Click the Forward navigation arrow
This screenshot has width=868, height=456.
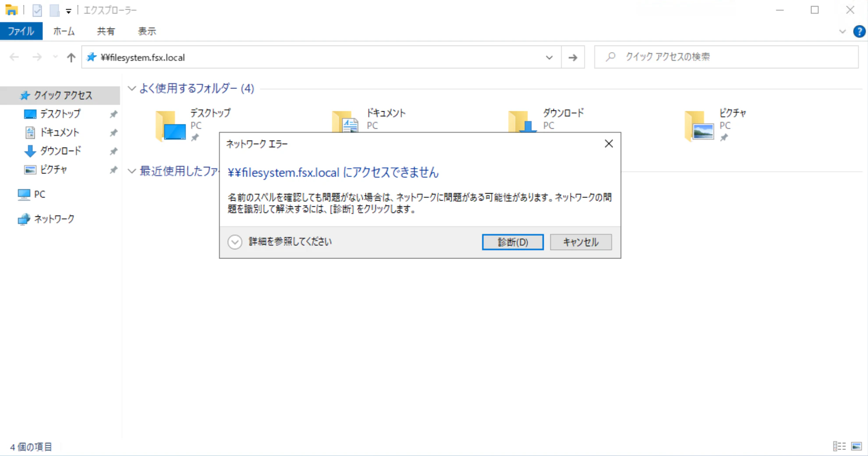[37, 57]
